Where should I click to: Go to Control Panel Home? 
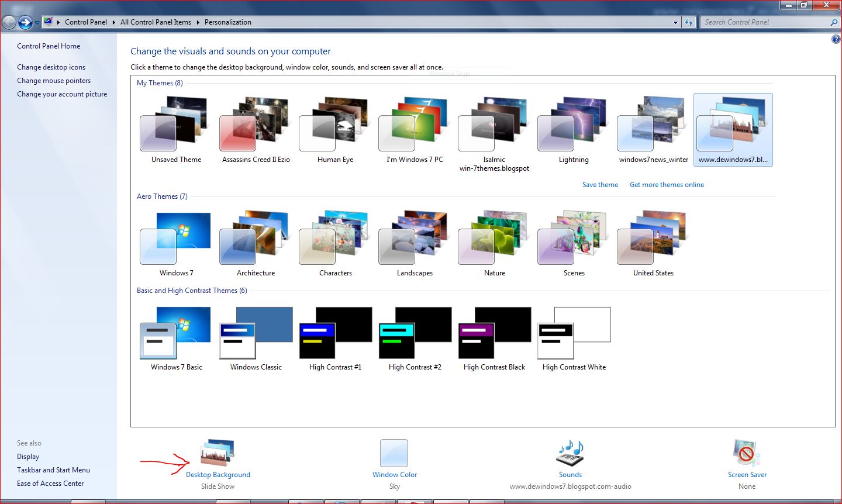click(x=49, y=46)
